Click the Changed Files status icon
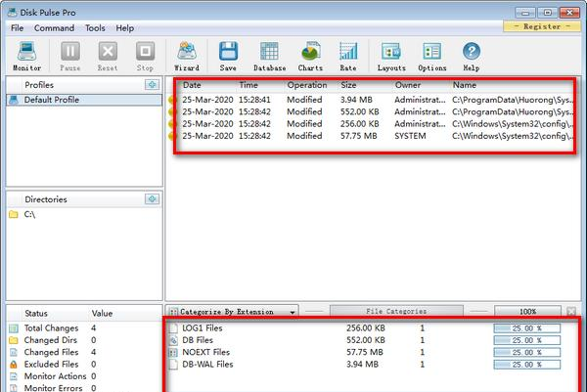This screenshot has height=392, width=587. [x=14, y=352]
